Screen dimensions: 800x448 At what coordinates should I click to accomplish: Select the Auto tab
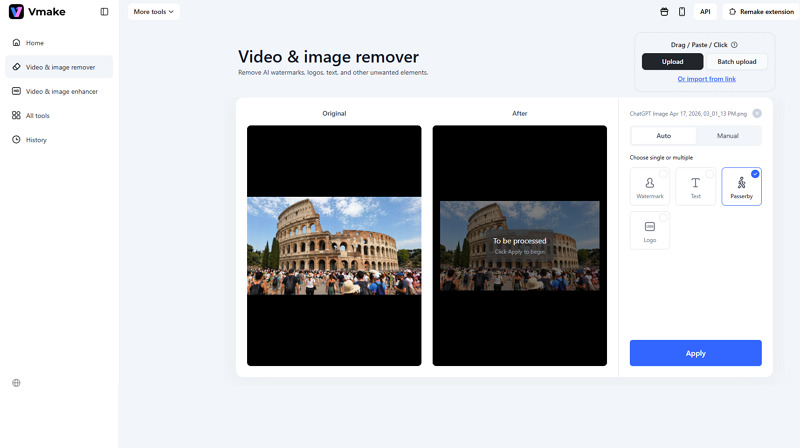click(x=663, y=136)
